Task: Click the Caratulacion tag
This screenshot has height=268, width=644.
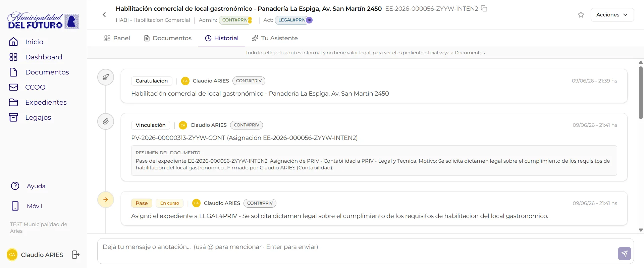Action: (152, 81)
